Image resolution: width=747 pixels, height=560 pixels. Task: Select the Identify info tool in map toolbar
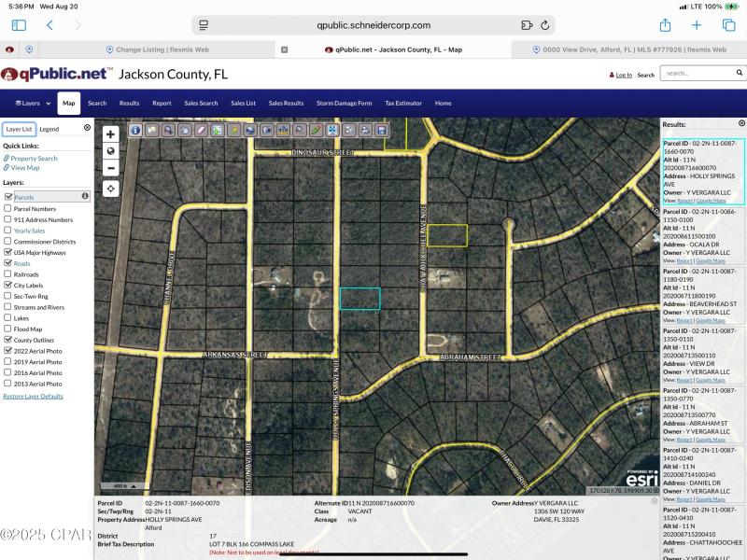pyautogui.click(x=135, y=130)
